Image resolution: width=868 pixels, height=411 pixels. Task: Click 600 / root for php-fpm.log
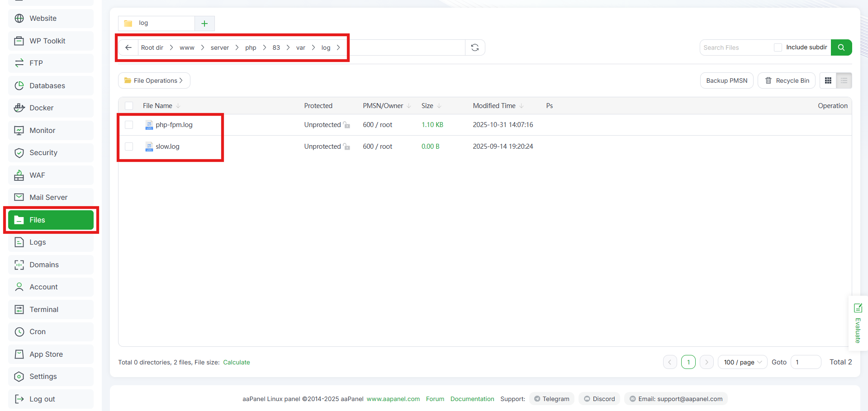tap(377, 125)
